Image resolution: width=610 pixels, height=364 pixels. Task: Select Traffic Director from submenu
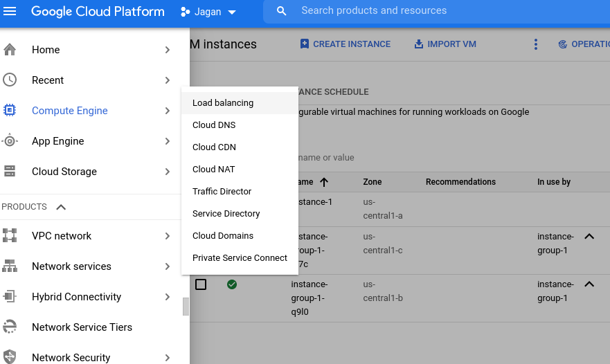pyautogui.click(x=240, y=192)
